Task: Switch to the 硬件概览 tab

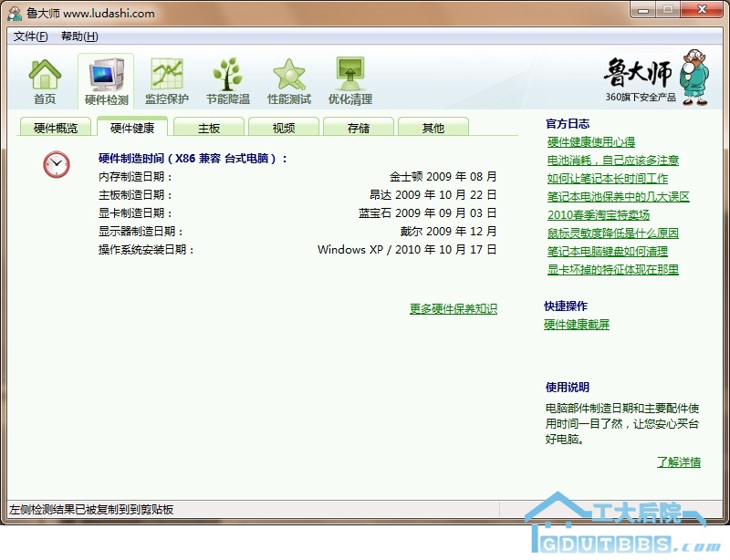Action: pos(56,128)
